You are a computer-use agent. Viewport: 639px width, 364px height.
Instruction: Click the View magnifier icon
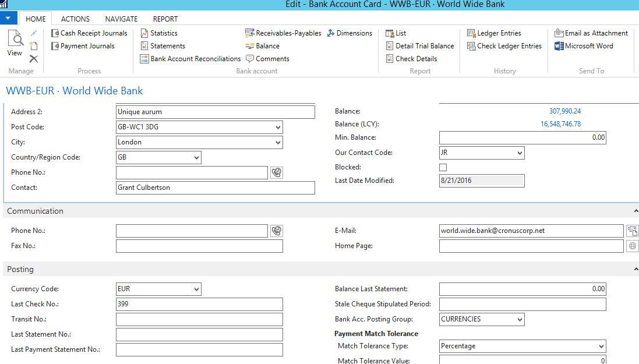(x=15, y=38)
